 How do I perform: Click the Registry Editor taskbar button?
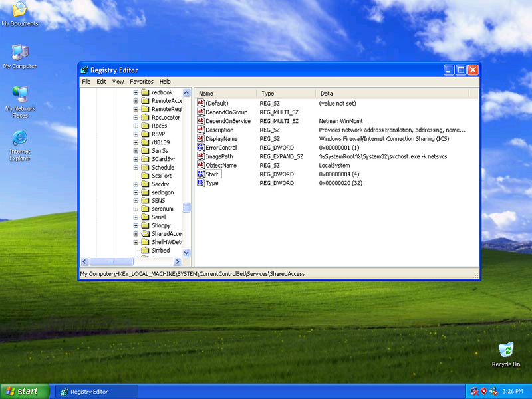96,392
